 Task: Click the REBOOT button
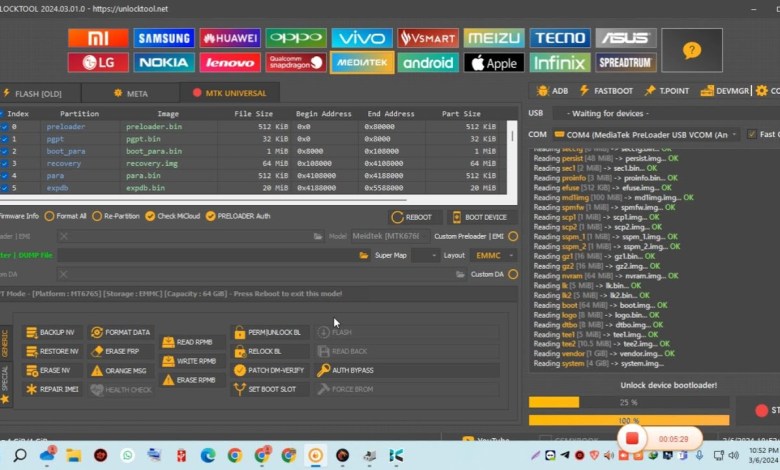[415, 217]
